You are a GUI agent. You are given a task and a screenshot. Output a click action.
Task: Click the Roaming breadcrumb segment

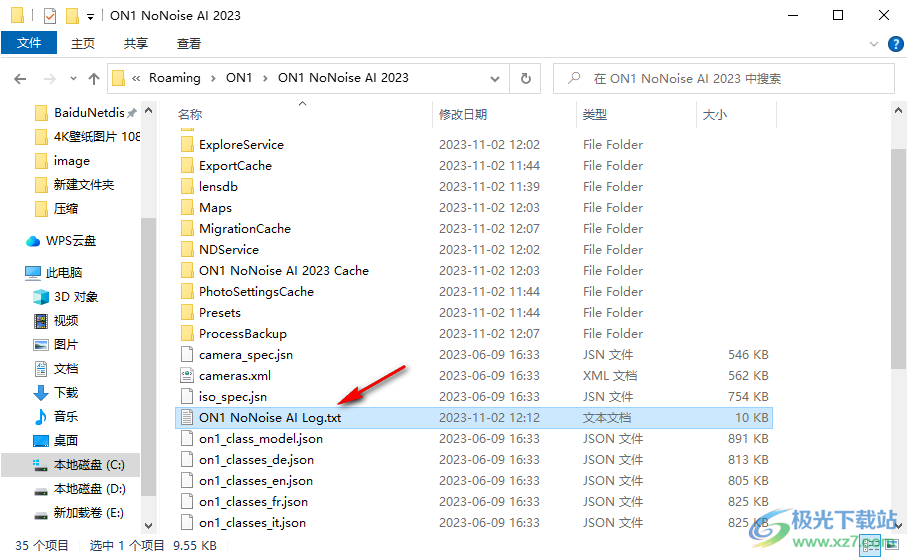pos(174,78)
